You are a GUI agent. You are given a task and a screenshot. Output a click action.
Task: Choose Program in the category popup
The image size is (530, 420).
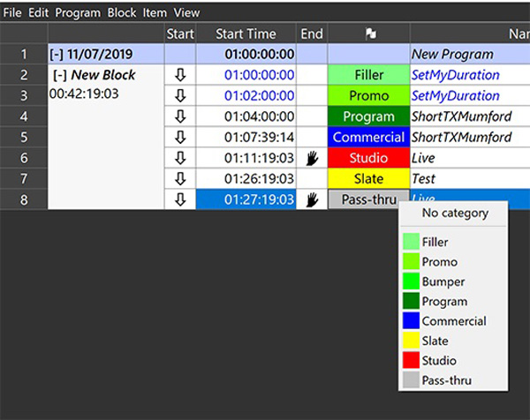click(453, 301)
